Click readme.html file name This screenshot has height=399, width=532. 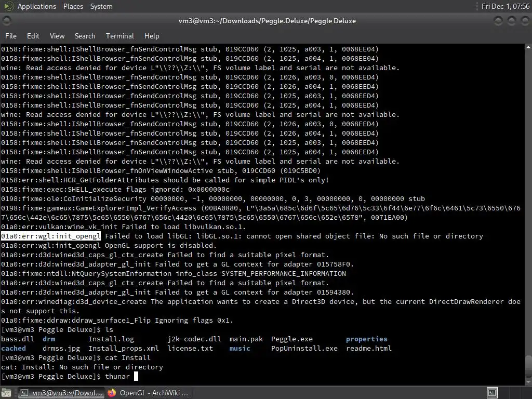[369, 349]
